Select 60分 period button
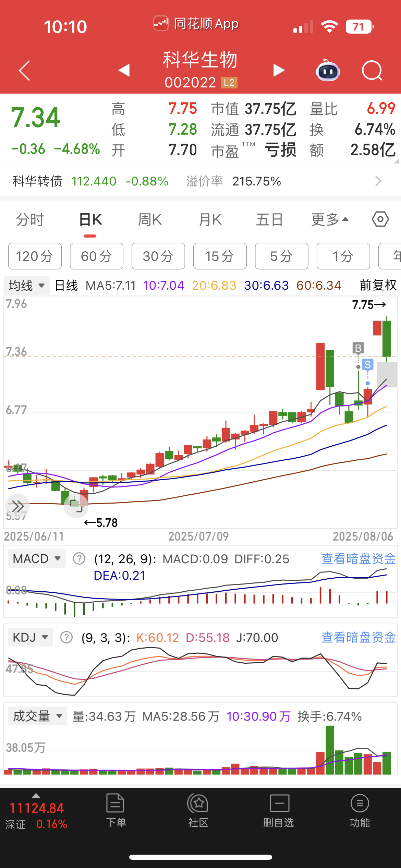Image resolution: width=401 pixels, height=868 pixels. (x=97, y=256)
